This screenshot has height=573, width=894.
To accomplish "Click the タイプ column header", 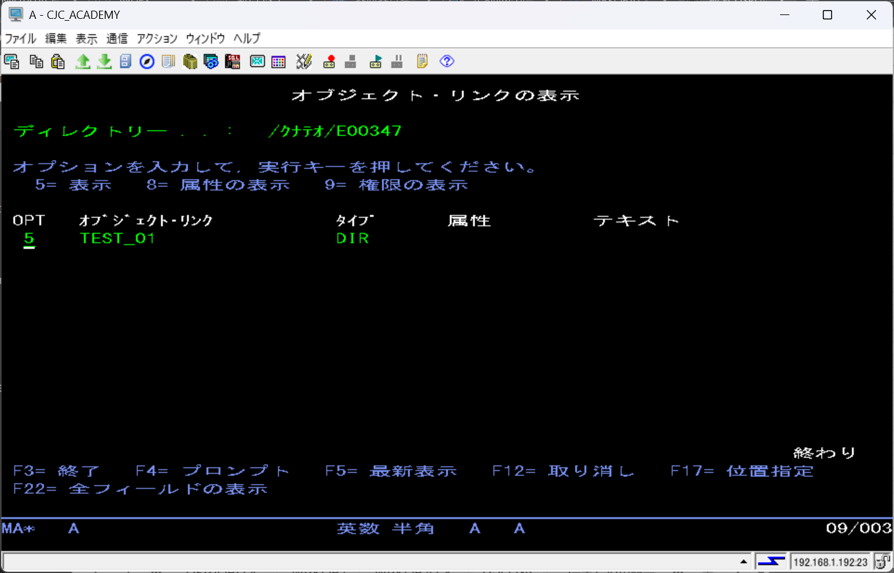I will [355, 221].
